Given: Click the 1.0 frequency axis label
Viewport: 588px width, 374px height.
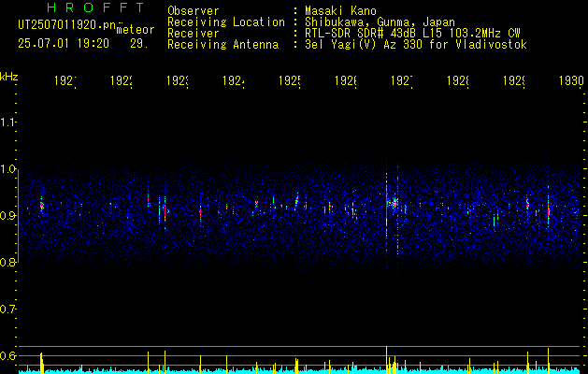Looking at the screenshot, I should (8, 169).
